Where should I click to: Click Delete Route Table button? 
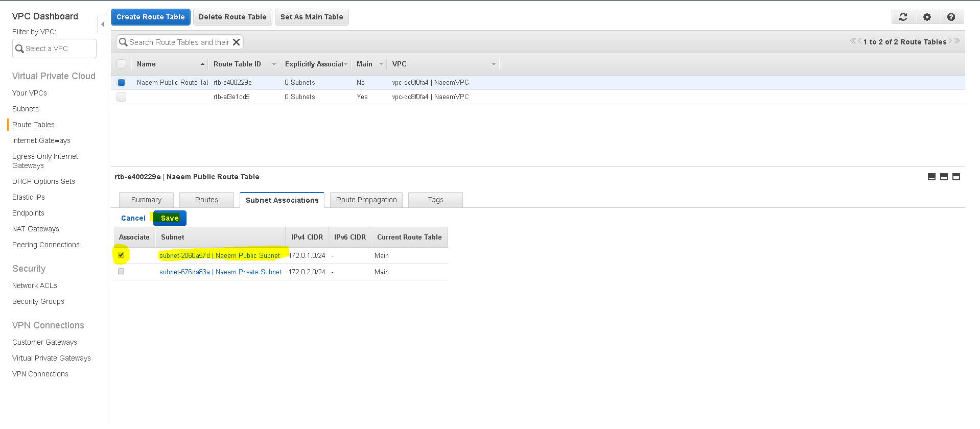coord(232,17)
